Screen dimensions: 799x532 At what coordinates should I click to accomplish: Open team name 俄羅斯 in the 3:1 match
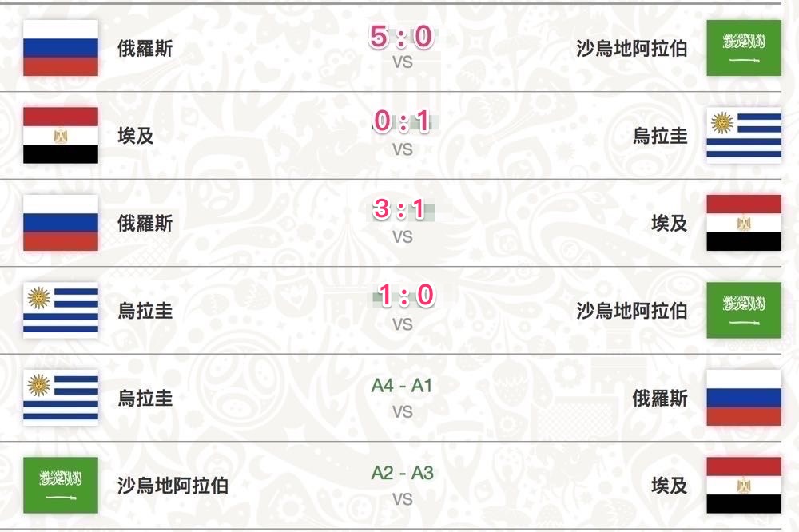point(145,223)
